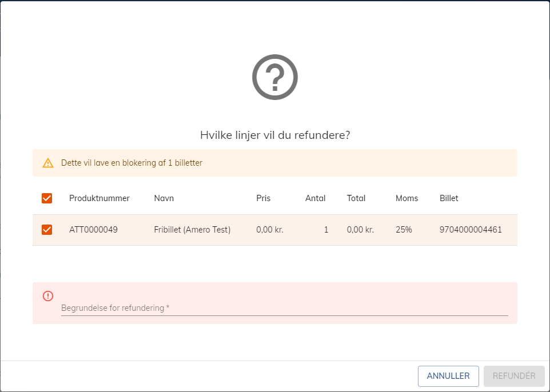Image resolution: width=550 pixels, height=392 pixels.
Task: Click the 25% Moms value
Action: click(404, 230)
